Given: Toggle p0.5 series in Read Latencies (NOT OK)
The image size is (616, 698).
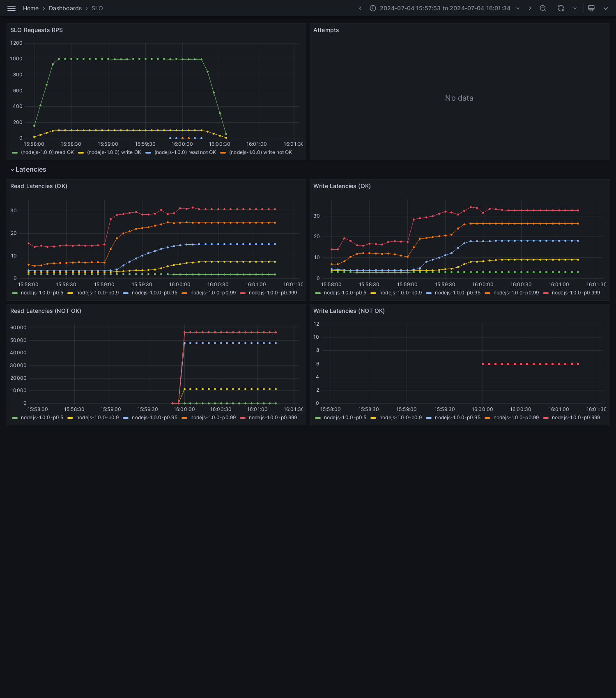Looking at the screenshot, I should coord(42,418).
